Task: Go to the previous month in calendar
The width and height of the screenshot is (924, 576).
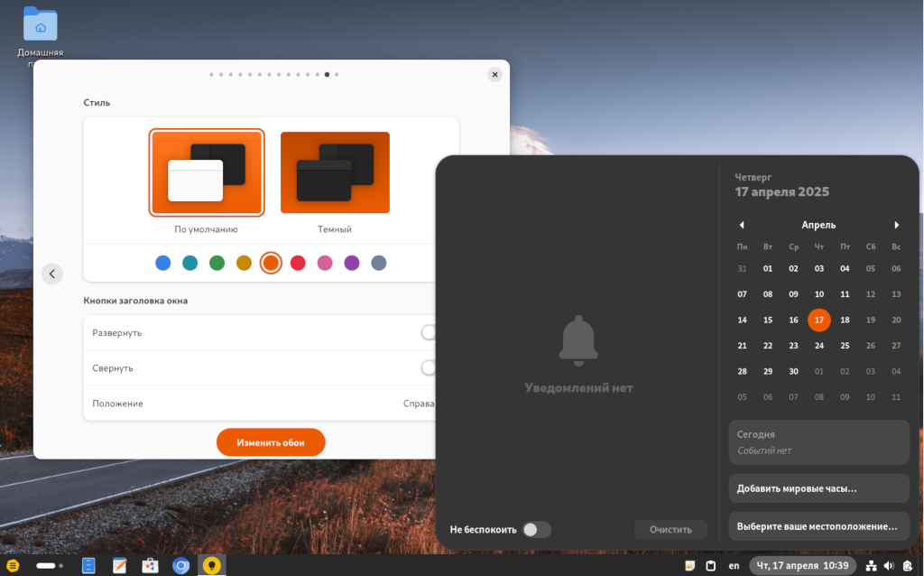Action: click(x=742, y=225)
